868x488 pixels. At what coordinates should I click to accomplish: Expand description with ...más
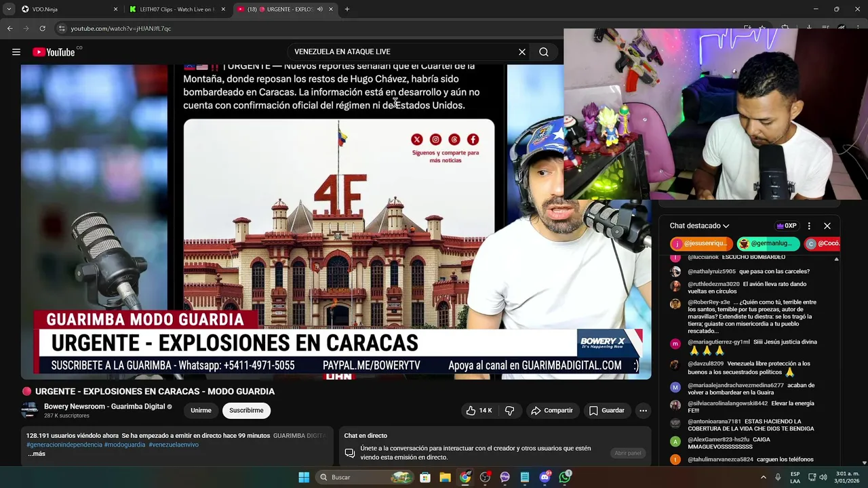37,453
